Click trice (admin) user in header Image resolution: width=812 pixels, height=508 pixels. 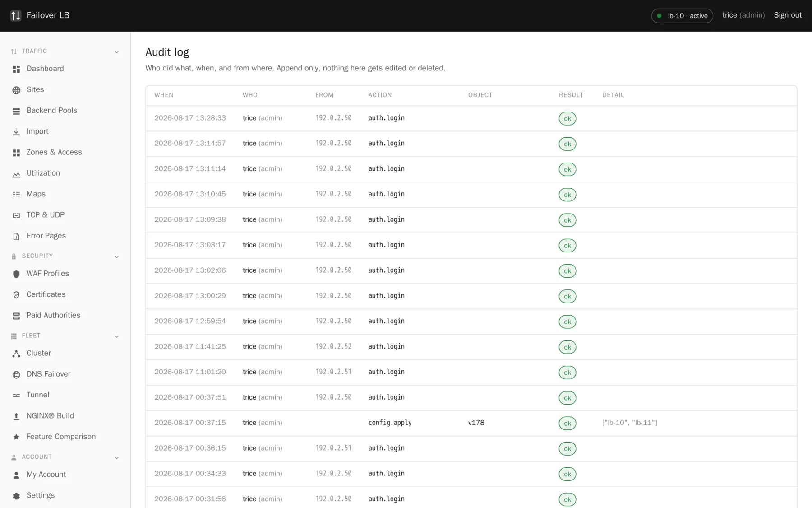pos(743,15)
